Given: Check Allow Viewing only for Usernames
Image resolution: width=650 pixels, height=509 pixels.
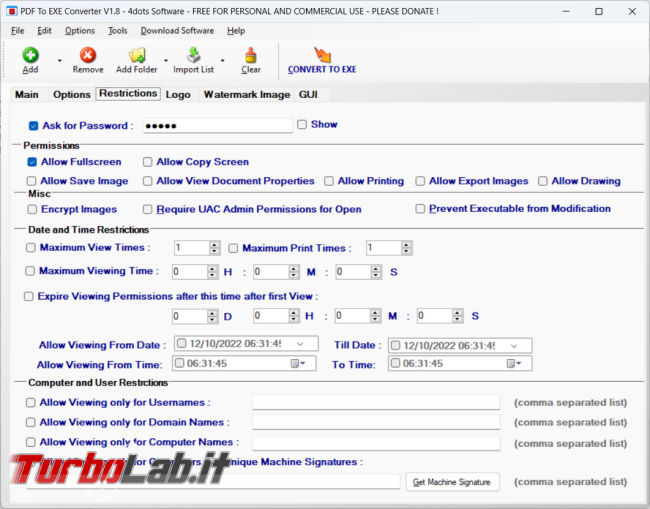Looking at the screenshot, I should [x=31, y=402].
